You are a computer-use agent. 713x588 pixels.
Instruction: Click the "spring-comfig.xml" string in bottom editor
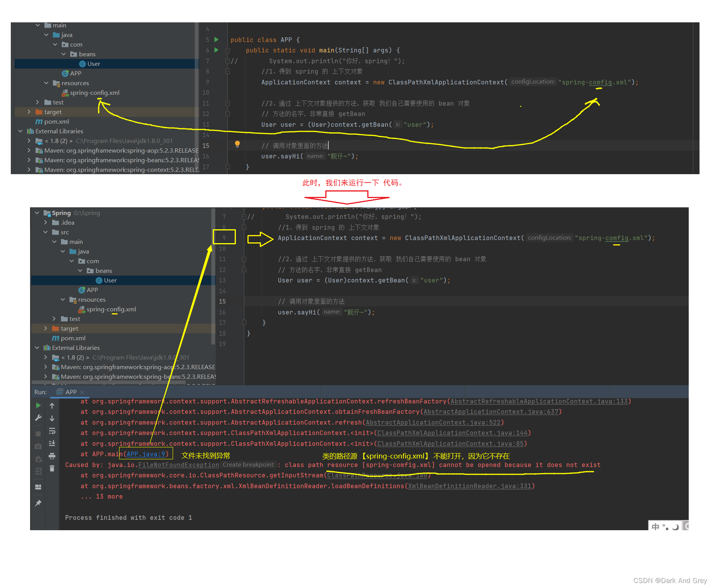point(611,238)
